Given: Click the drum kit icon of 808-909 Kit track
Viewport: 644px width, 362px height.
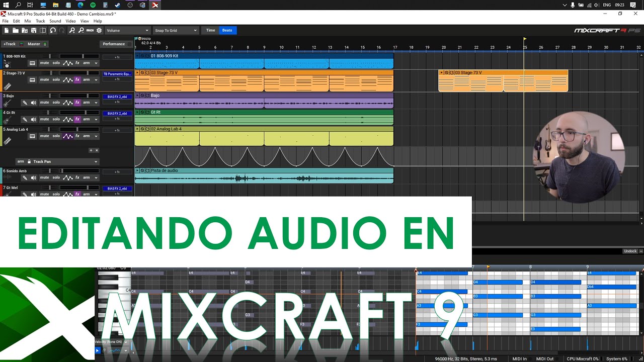Looking at the screenshot, I should coord(7,64).
